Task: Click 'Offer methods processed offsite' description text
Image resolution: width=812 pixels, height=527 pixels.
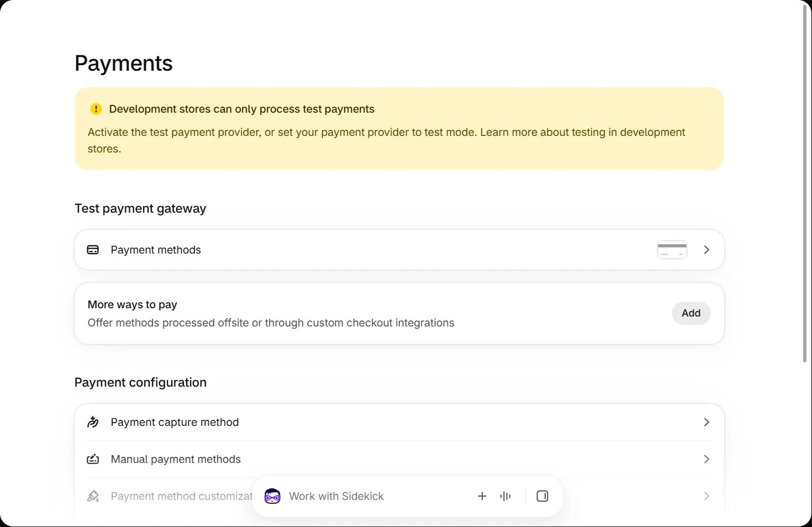Action: tap(271, 323)
